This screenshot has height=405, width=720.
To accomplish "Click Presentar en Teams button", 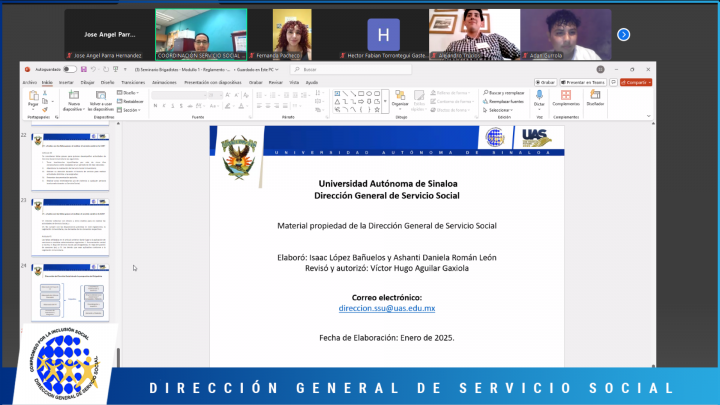I will point(583,83).
